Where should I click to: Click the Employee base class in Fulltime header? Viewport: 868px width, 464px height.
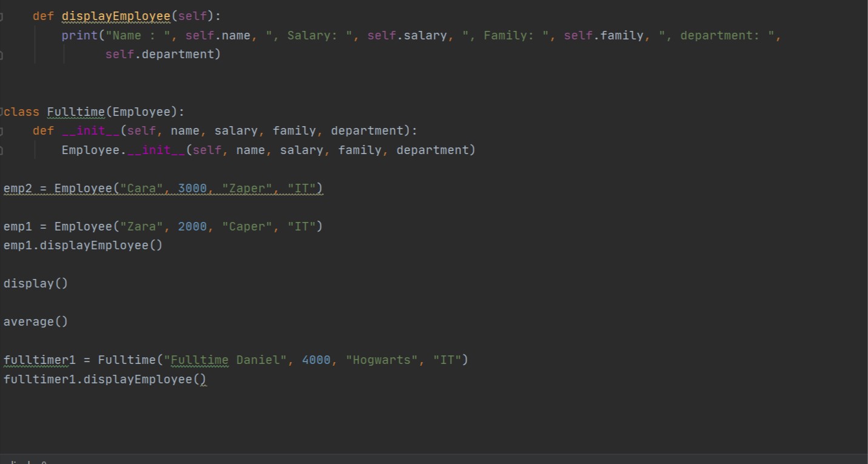click(141, 112)
